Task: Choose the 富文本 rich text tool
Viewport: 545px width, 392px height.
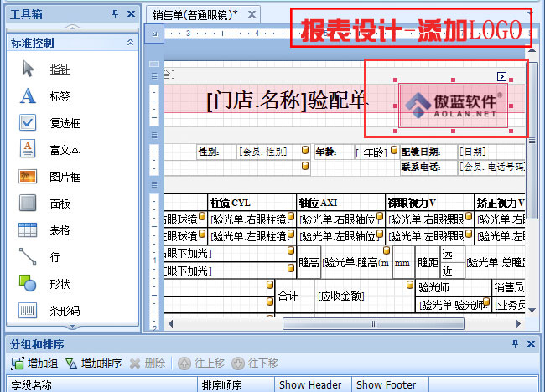Action: click(x=64, y=150)
